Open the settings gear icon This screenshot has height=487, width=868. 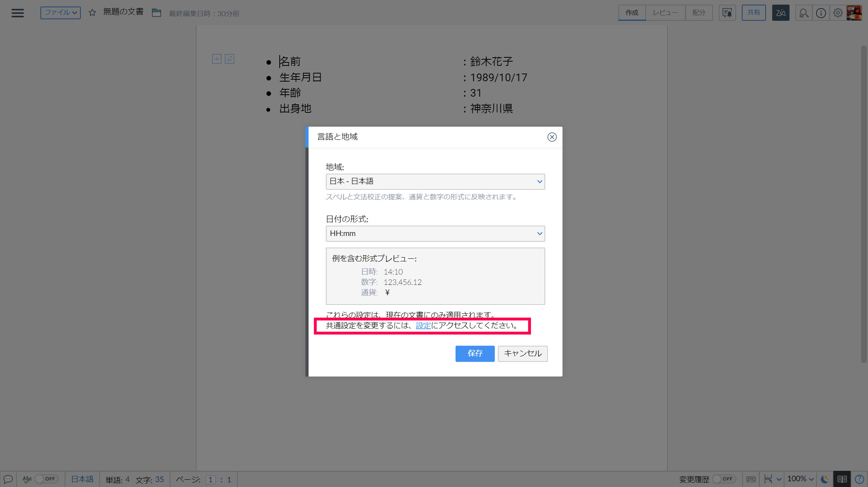pyautogui.click(x=838, y=13)
